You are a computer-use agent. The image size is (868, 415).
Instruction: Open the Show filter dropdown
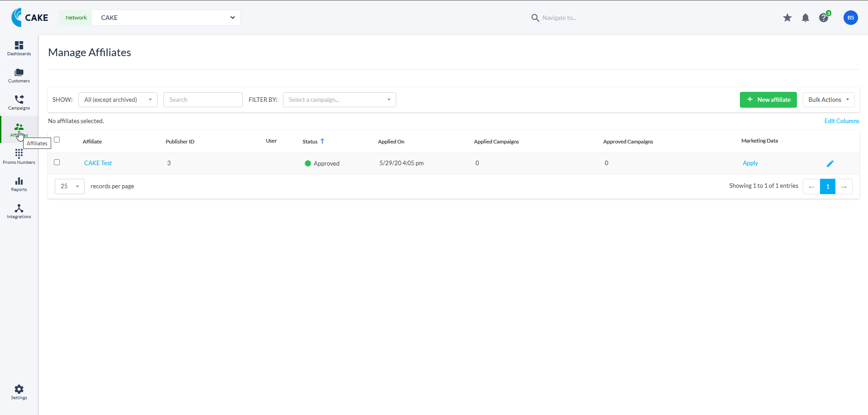[x=118, y=100]
